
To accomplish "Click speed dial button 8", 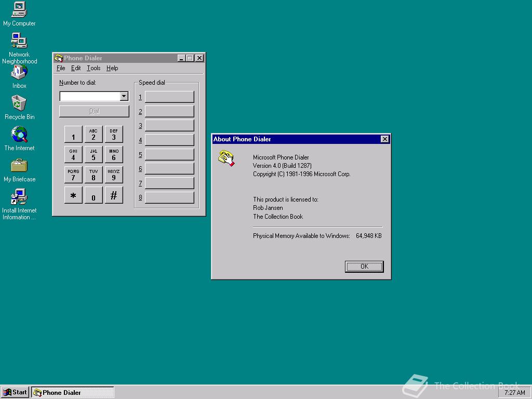I will click(169, 197).
